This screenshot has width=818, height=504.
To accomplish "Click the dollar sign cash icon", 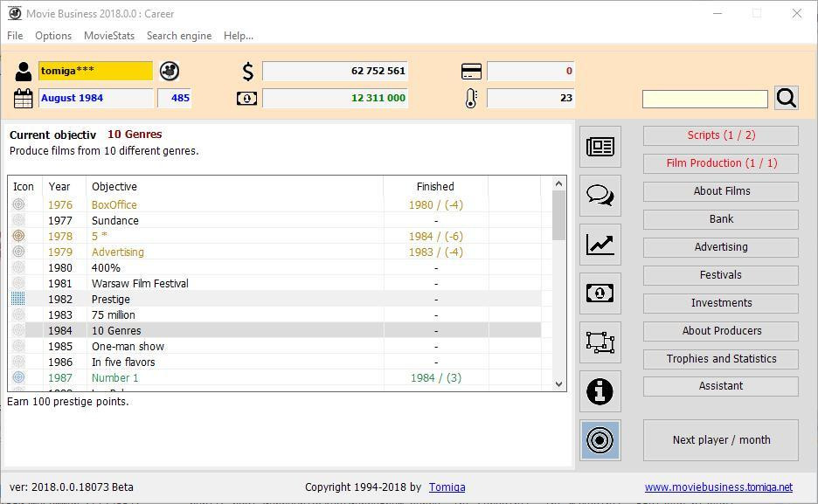I will click(x=248, y=72).
